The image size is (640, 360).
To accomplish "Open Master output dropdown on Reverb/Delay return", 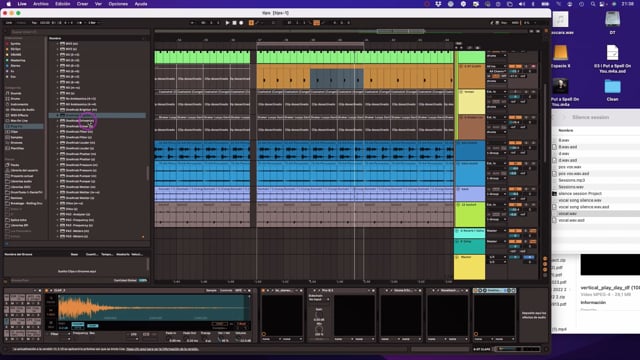I will (496, 231).
